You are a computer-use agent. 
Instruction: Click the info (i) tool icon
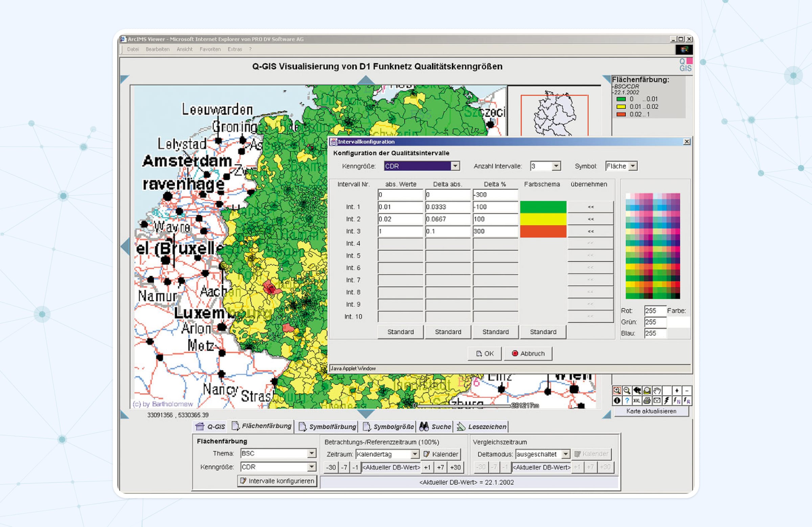pos(617,401)
